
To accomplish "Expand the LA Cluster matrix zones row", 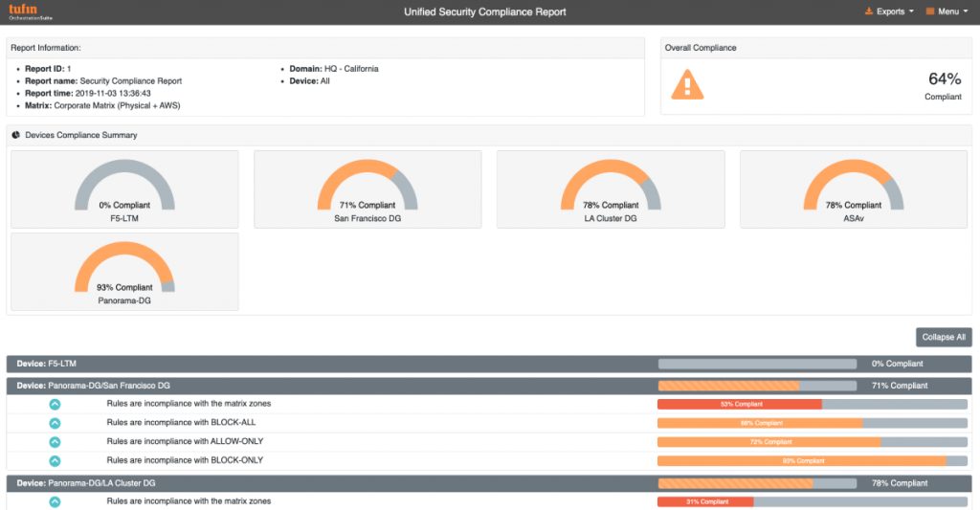I will click(55, 501).
